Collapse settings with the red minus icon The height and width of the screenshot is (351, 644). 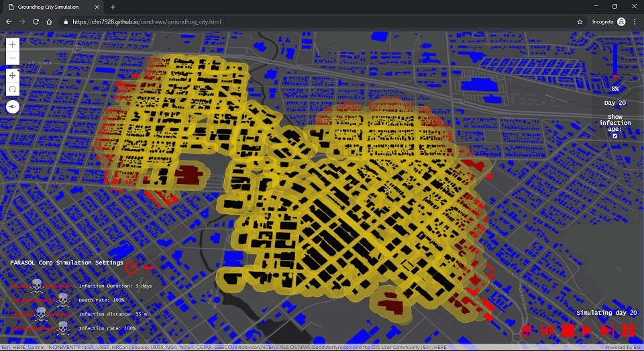[149, 268]
